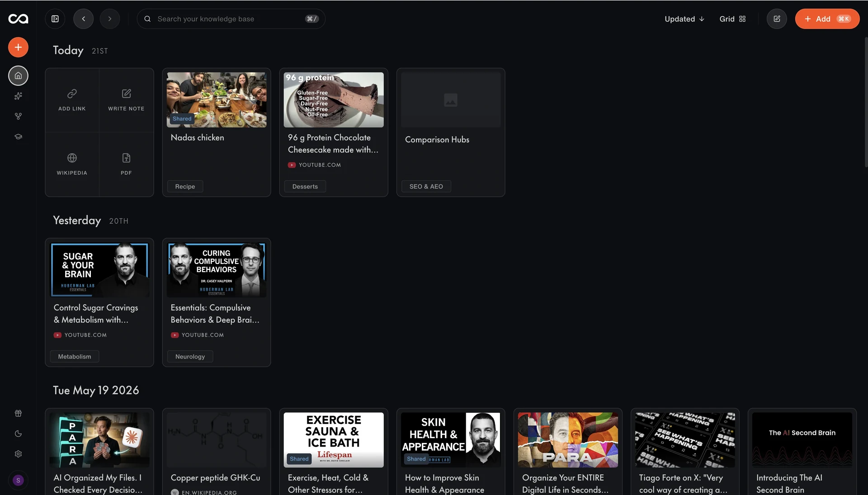This screenshot has height=495, width=868.
Task: Open the graph branches icon in sidebar
Action: click(18, 116)
